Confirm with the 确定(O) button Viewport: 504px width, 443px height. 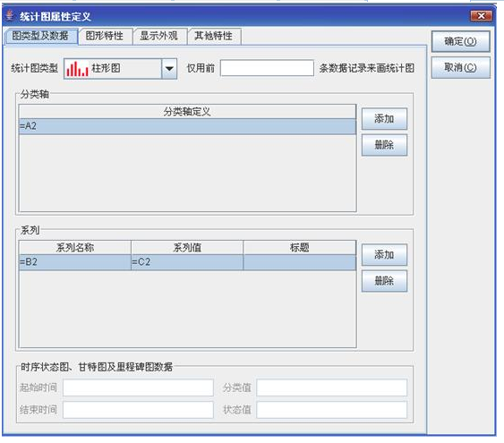pos(460,41)
